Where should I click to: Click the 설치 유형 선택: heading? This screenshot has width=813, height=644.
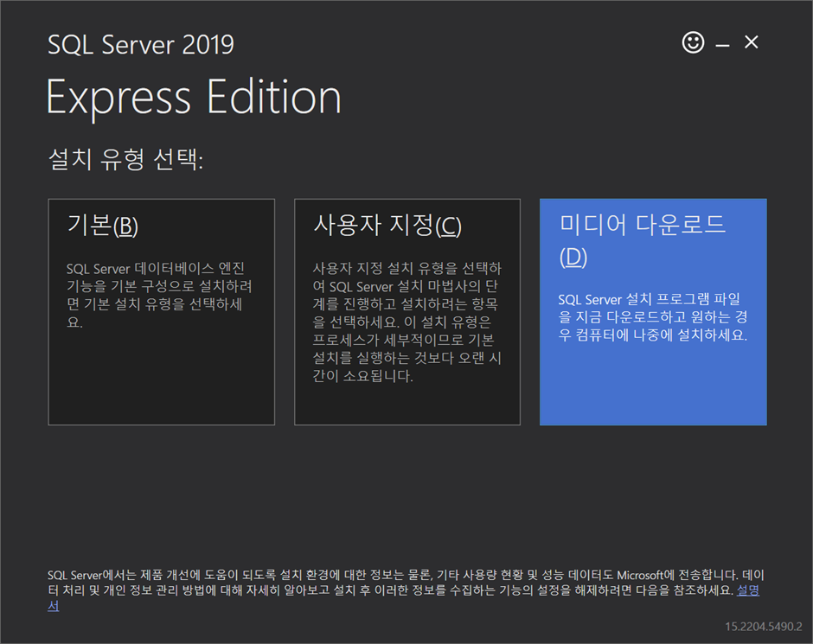point(125,159)
